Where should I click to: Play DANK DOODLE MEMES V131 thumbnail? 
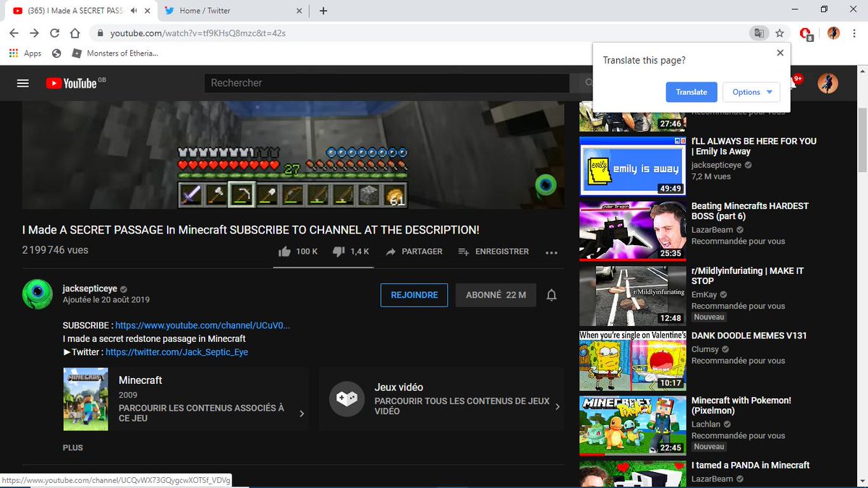(632, 360)
